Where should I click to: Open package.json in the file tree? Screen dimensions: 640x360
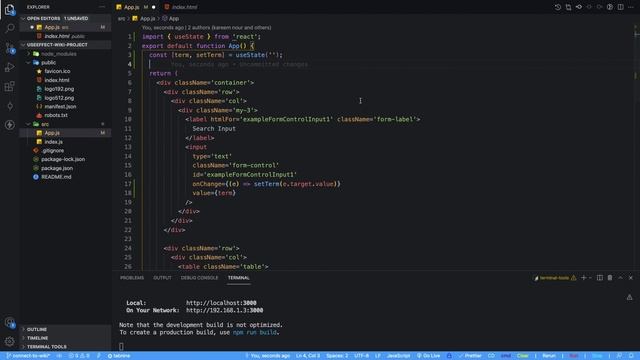tap(57, 168)
